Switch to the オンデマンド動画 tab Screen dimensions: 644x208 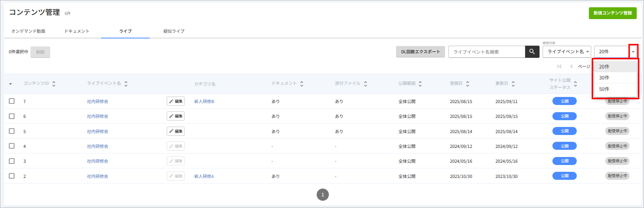click(x=28, y=31)
